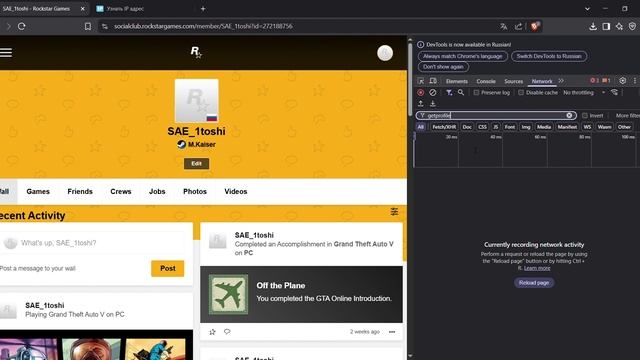Open the Jobs profile tab
Viewport: 640px width, 360px height.
click(157, 191)
